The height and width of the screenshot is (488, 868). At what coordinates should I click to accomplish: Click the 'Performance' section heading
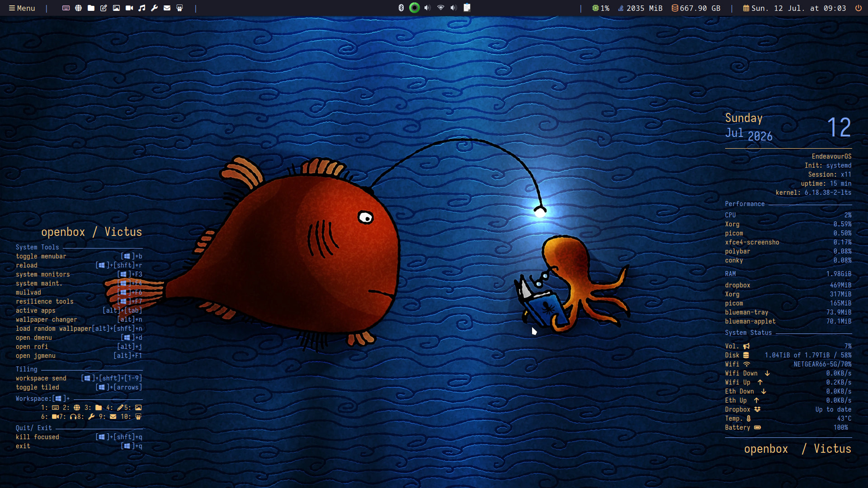pyautogui.click(x=745, y=204)
